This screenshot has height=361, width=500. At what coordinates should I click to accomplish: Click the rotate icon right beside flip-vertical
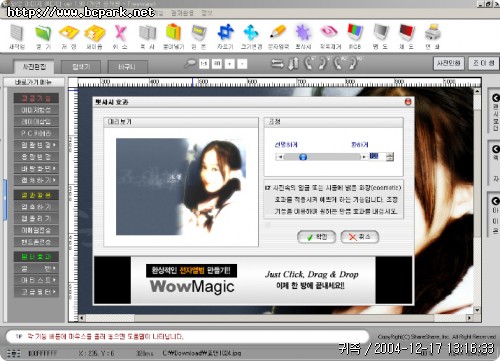click(x=309, y=63)
